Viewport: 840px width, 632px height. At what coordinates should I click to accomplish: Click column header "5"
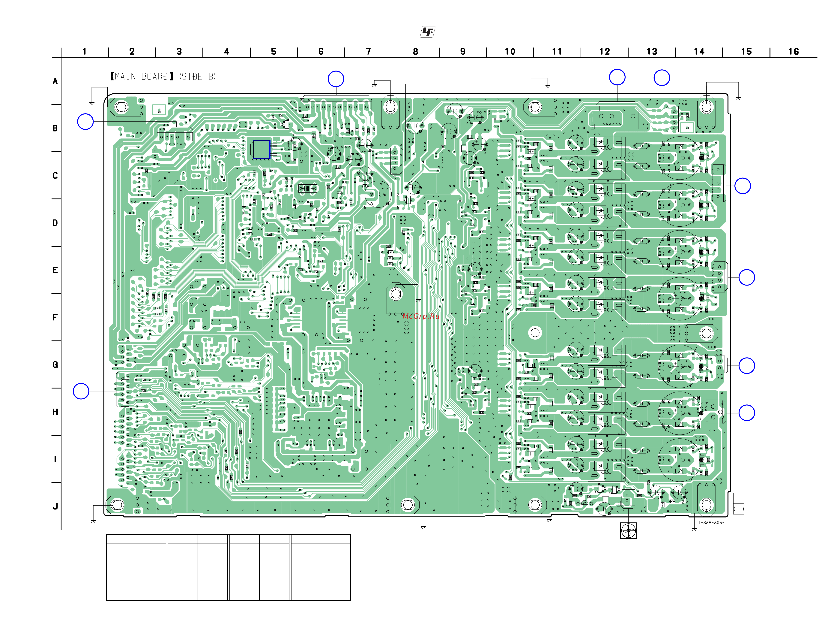(x=274, y=51)
